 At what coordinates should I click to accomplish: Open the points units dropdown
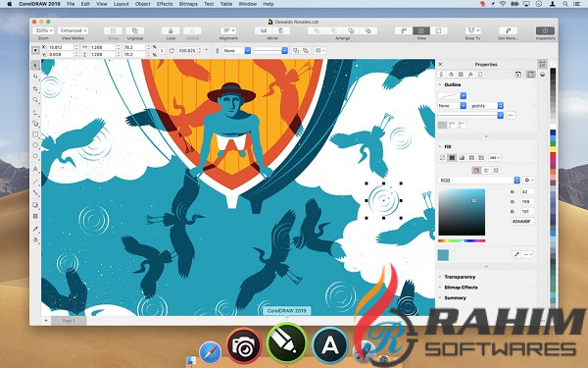[486, 106]
